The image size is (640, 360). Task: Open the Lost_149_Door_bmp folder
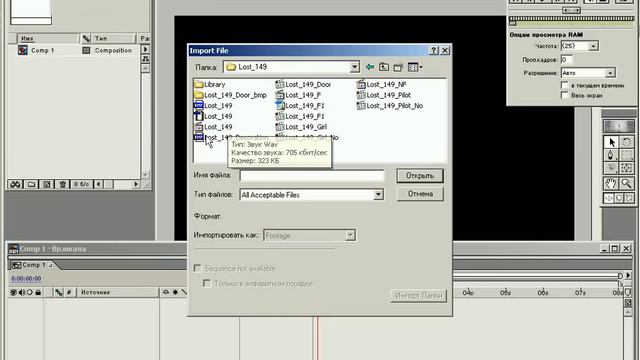coord(231,95)
